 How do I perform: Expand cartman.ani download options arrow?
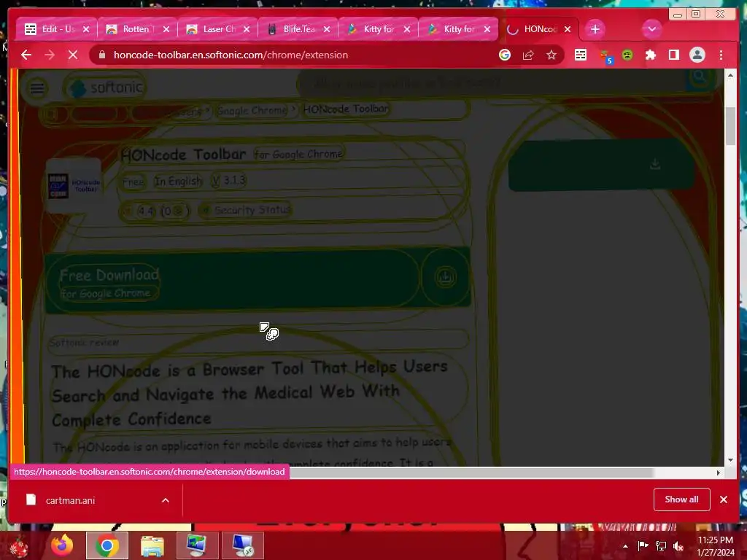point(166,500)
